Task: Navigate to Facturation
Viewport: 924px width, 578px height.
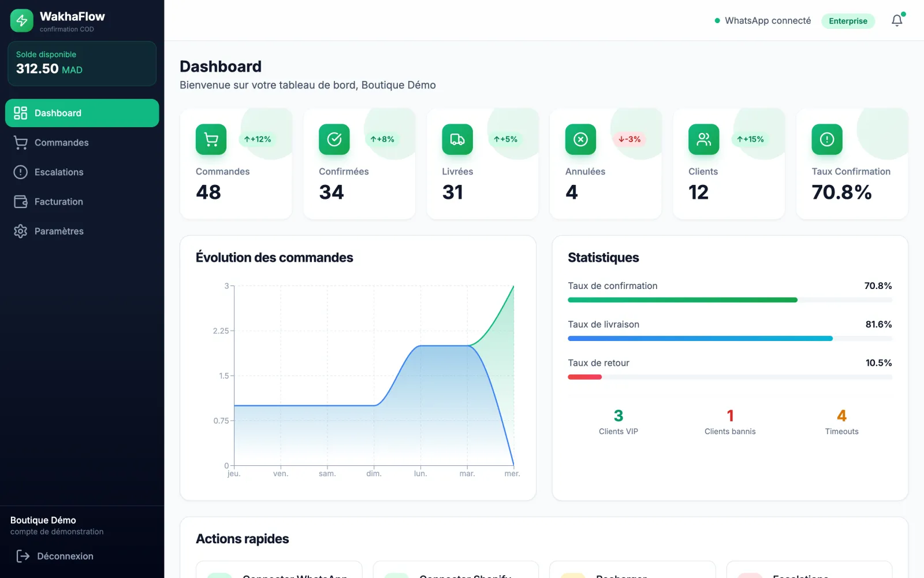Action: click(82, 202)
